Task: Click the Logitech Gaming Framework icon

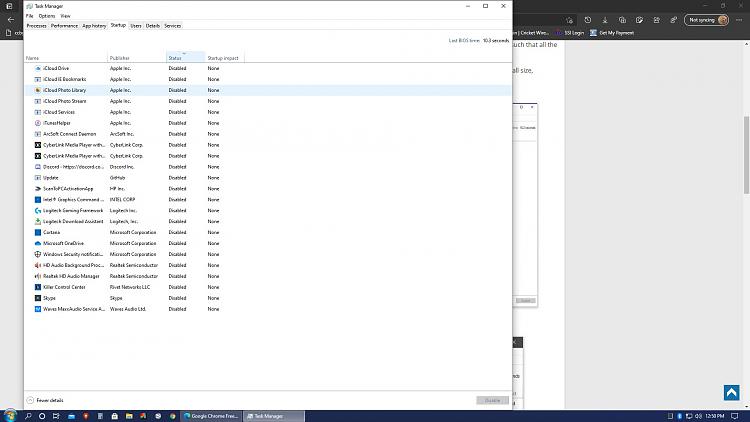Action: pyautogui.click(x=38, y=211)
